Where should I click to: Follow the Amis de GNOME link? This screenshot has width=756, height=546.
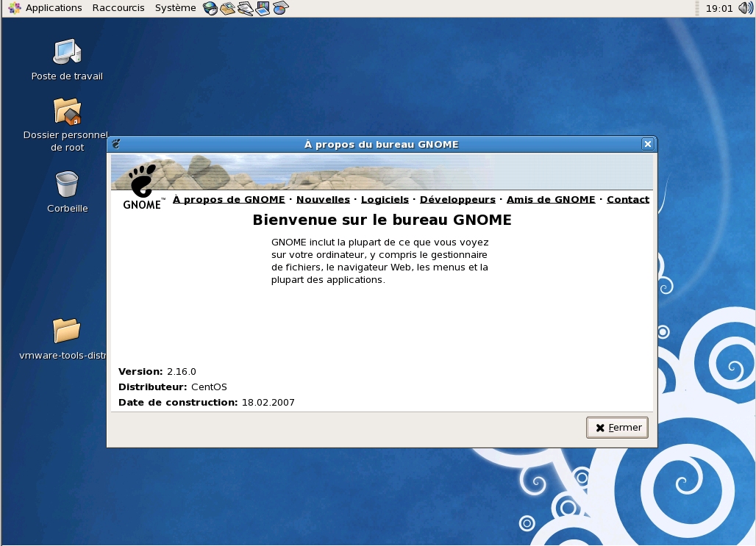coord(551,199)
